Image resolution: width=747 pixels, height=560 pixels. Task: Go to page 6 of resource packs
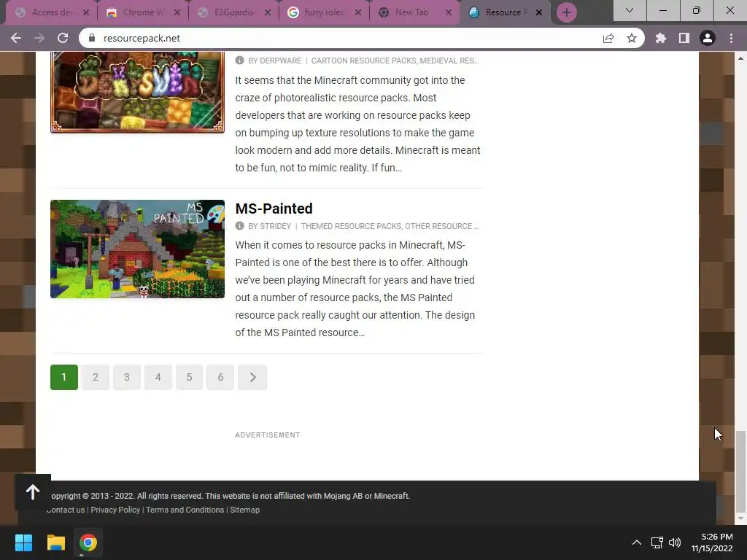tap(220, 377)
